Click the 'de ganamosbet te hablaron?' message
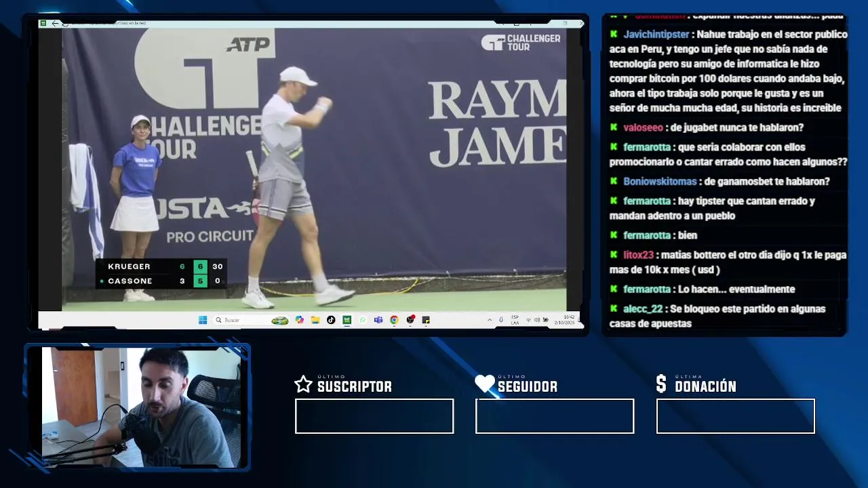This screenshot has width=868, height=488. pyautogui.click(x=767, y=182)
